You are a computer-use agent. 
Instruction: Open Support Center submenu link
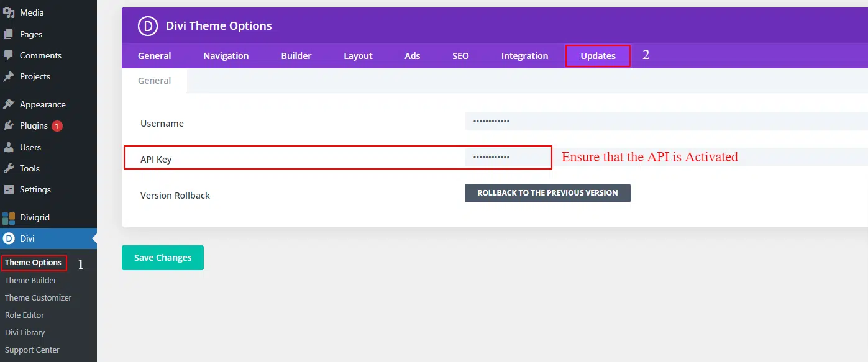(32, 350)
